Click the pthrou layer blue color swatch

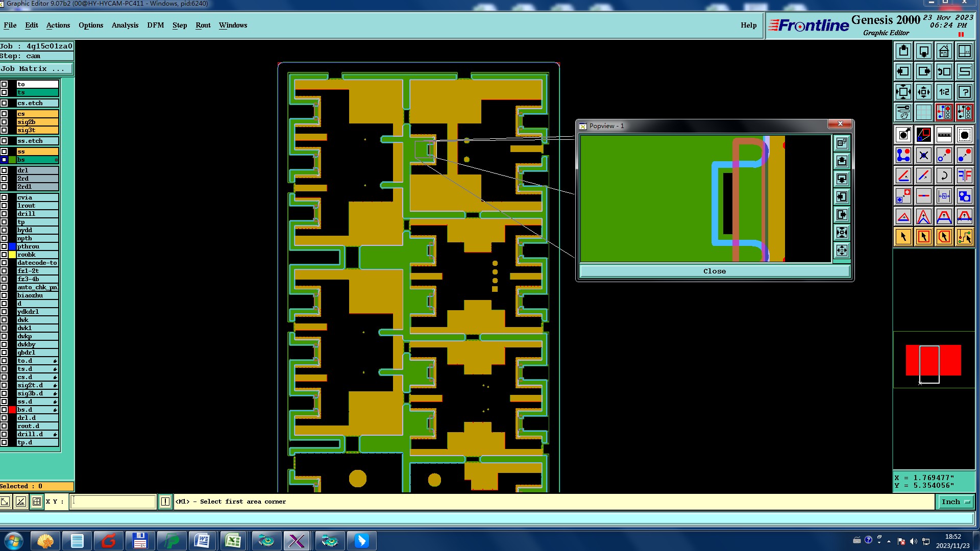[x=12, y=246]
